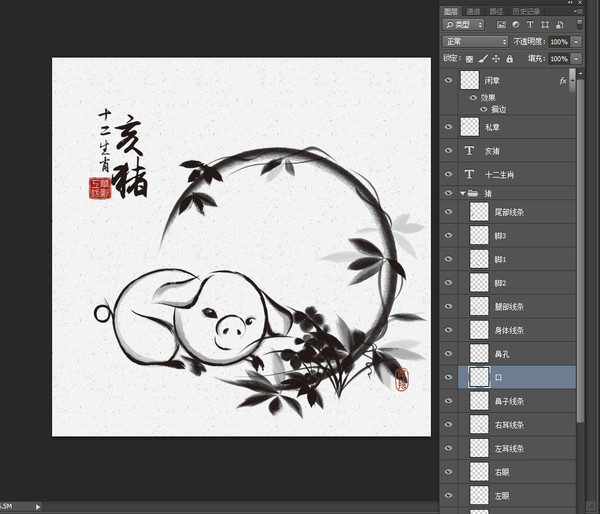Select the 身体线条 layer

tap(517, 330)
